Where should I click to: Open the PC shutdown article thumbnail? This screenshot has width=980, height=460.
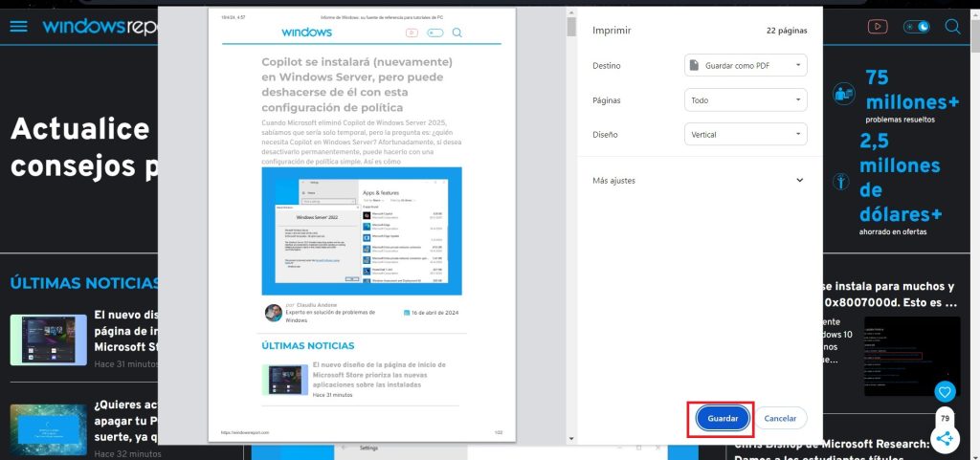48,430
